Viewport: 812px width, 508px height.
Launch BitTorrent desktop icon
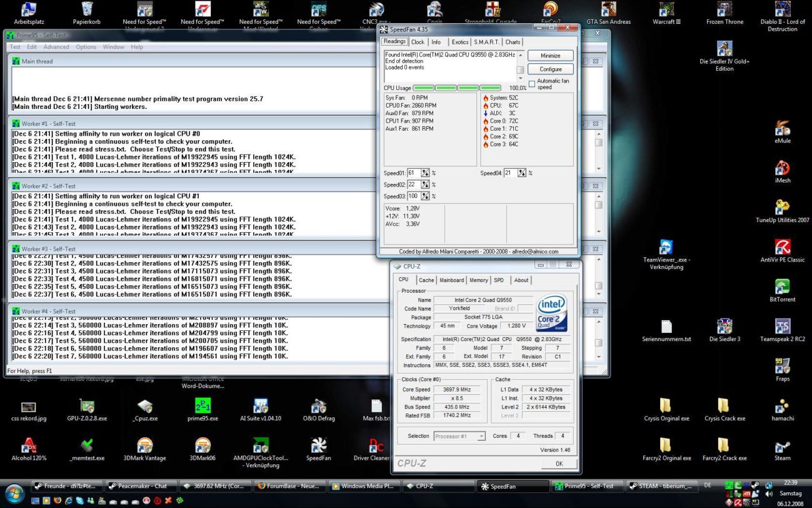point(783,290)
